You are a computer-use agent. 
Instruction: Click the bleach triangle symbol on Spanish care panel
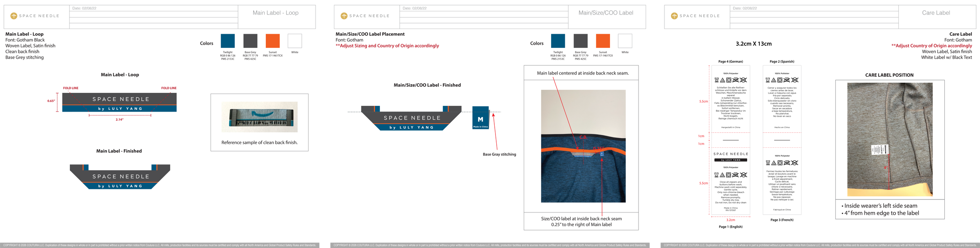pos(774,80)
